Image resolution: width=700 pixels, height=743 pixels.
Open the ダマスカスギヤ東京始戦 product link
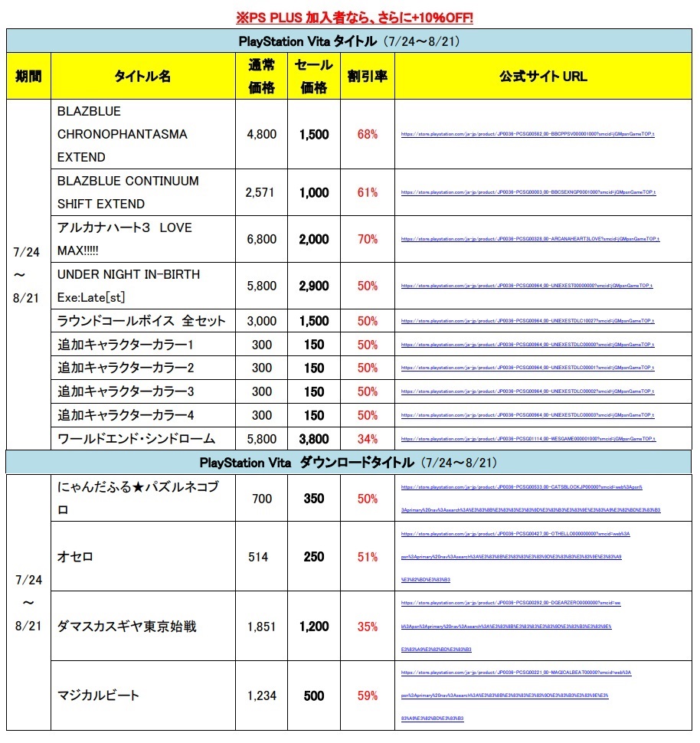pyautogui.click(x=511, y=627)
